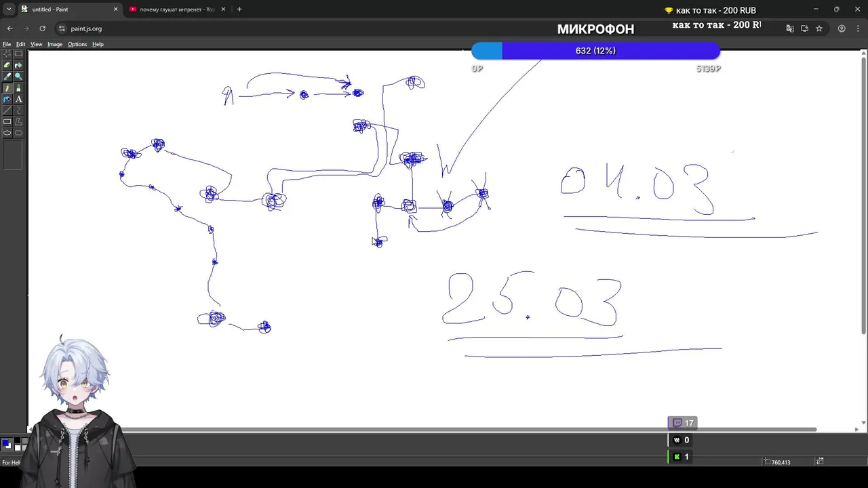Click the gray color swatch
Viewport: 868px width, 488px height.
point(24,441)
